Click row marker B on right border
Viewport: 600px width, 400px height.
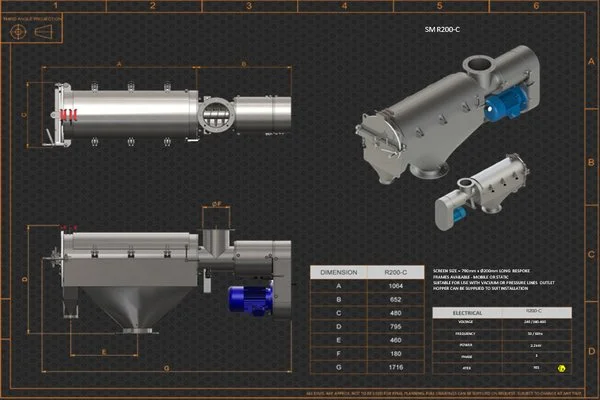[x=592, y=162]
